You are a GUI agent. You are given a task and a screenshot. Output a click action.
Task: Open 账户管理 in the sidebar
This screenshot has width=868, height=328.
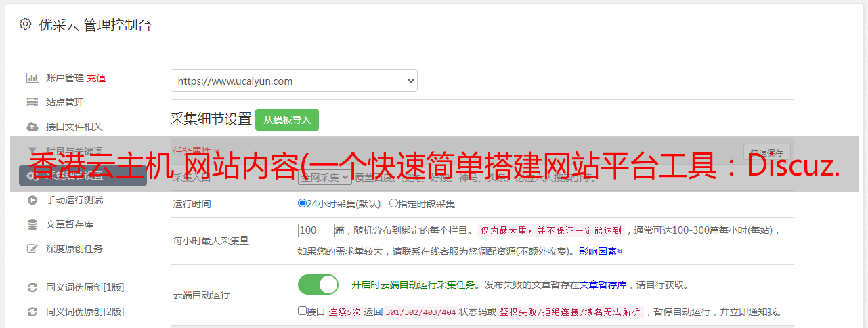point(65,78)
